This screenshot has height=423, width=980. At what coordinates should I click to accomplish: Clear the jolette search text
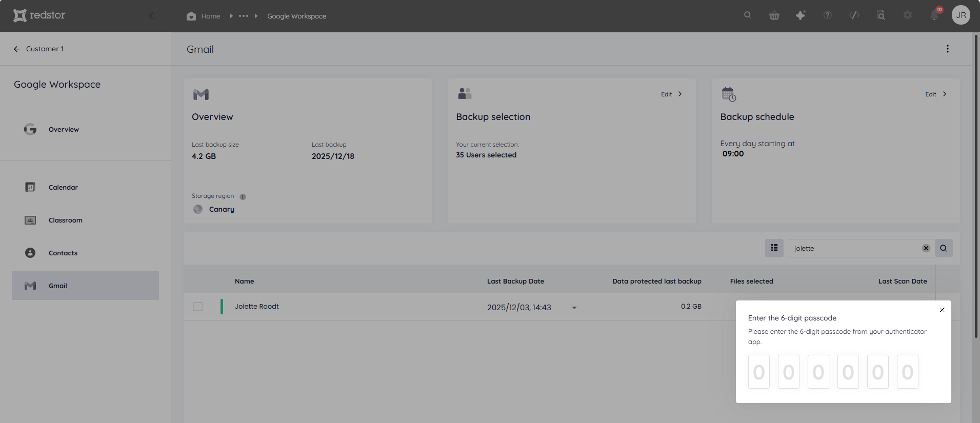[926, 248]
